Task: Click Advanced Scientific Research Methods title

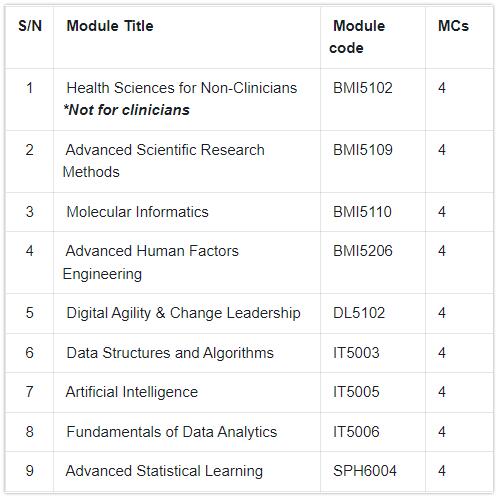Action: (x=164, y=161)
